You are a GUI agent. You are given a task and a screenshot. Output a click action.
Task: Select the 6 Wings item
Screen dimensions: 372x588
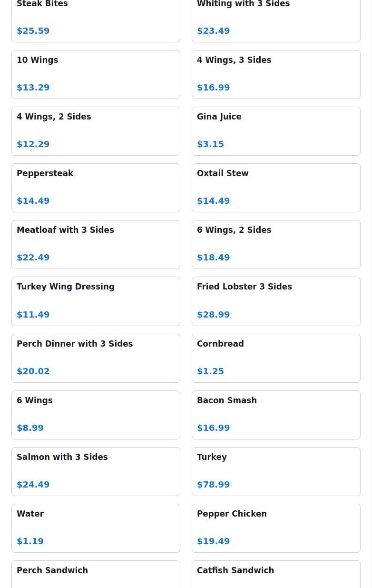tap(96, 415)
